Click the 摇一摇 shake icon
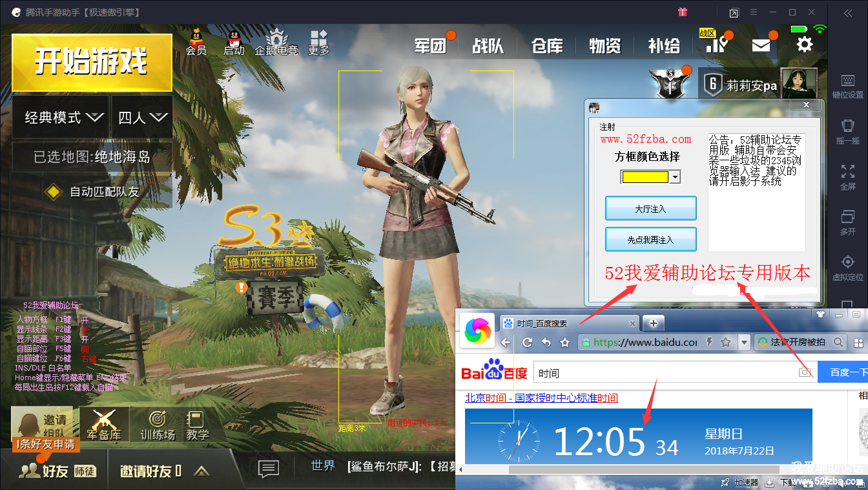This screenshot has height=490, width=868. [847, 132]
